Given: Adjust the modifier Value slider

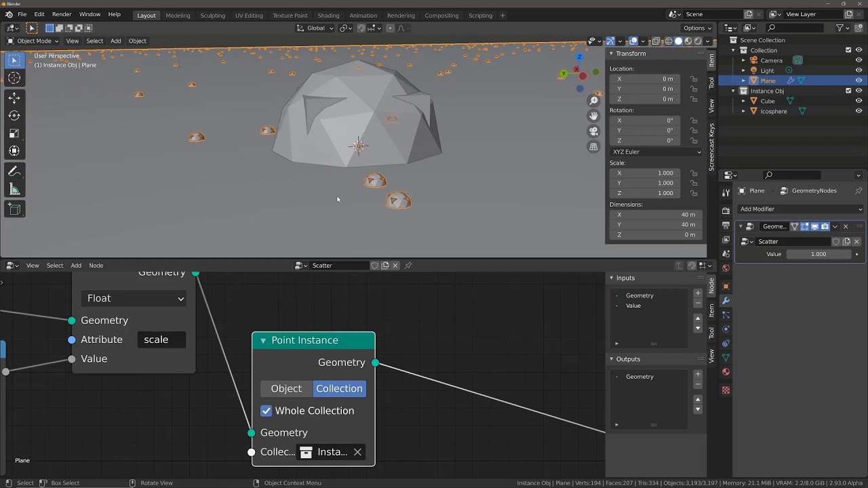Looking at the screenshot, I should coord(819,253).
